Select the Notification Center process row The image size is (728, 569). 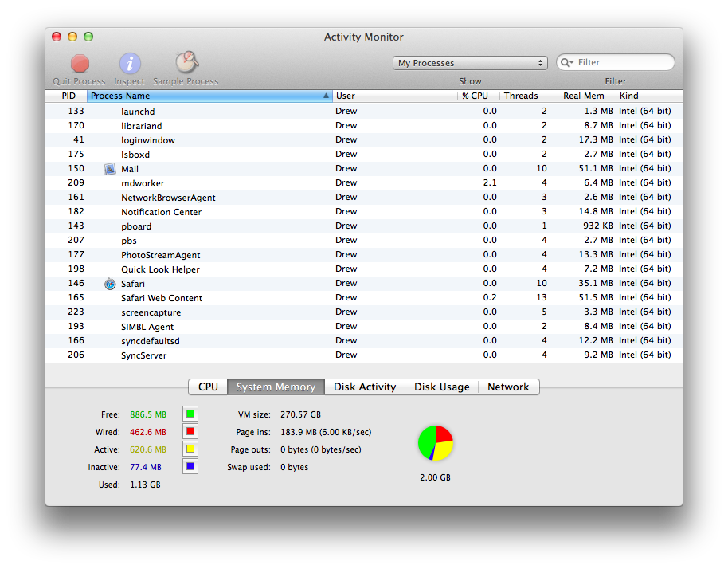tap(364, 212)
